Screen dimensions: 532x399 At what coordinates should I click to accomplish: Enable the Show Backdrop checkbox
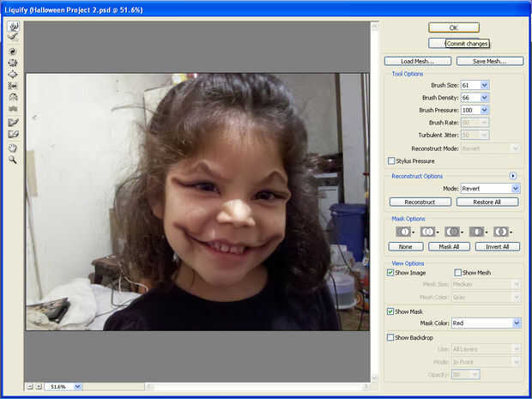tap(390, 337)
